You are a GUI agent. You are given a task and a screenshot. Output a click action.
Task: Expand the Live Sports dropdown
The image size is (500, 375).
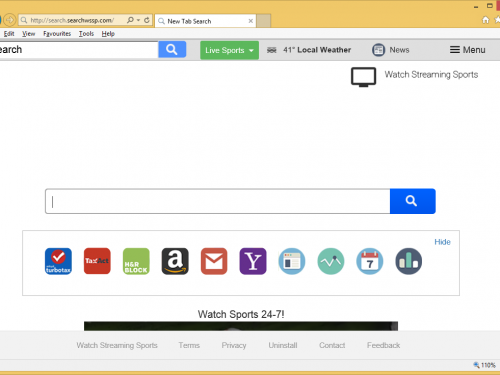pyautogui.click(x=229, y=50)
